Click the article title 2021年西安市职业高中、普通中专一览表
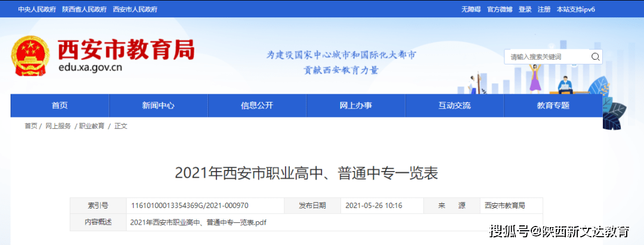The image size is (644, 245). (x=306, y=173)
